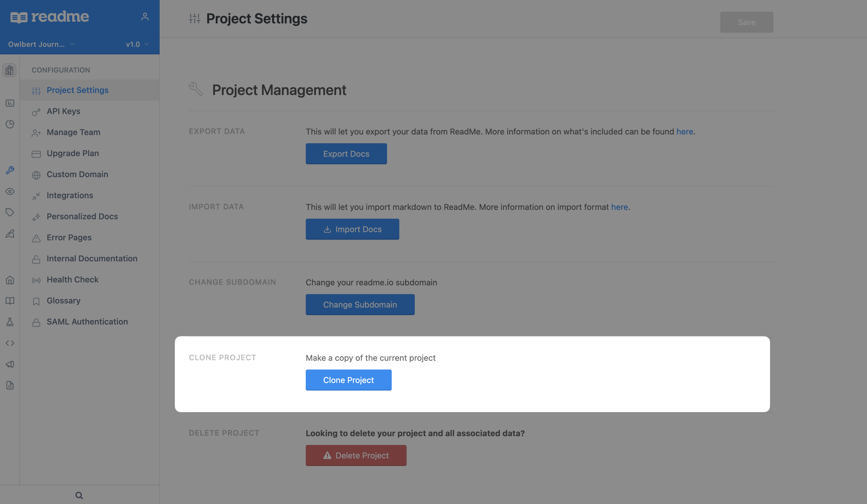Click the search magnifier icon at bottom

[79, 496]
